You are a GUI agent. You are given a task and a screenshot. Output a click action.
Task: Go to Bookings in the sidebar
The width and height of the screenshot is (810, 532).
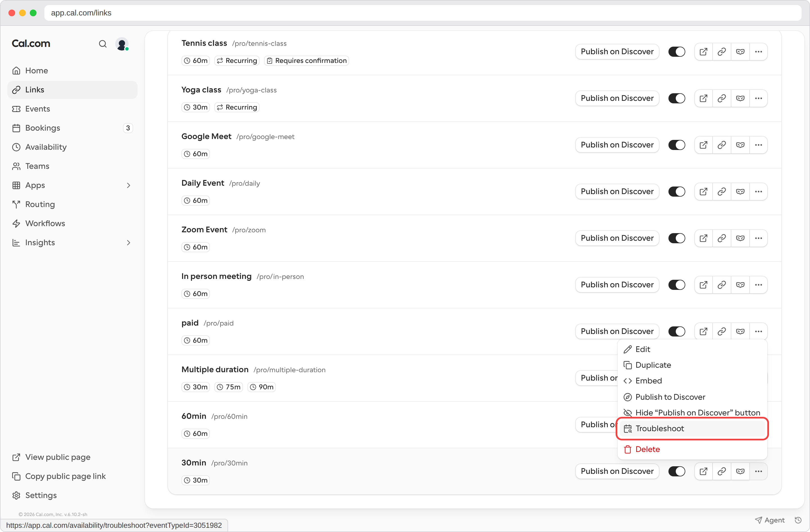pyautogui.click(x=72, y=128)
